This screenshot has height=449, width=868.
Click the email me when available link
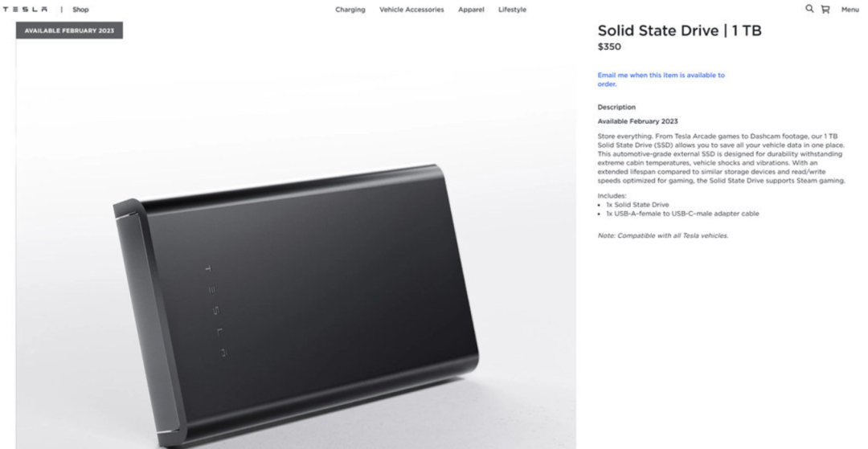[x=661, y=80]
